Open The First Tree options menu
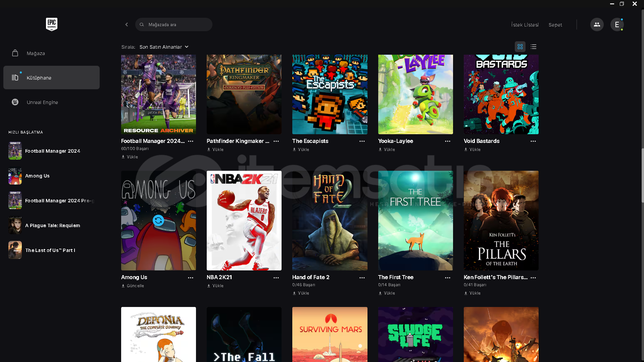Viewport: 644px width, 362px height. 448,278
